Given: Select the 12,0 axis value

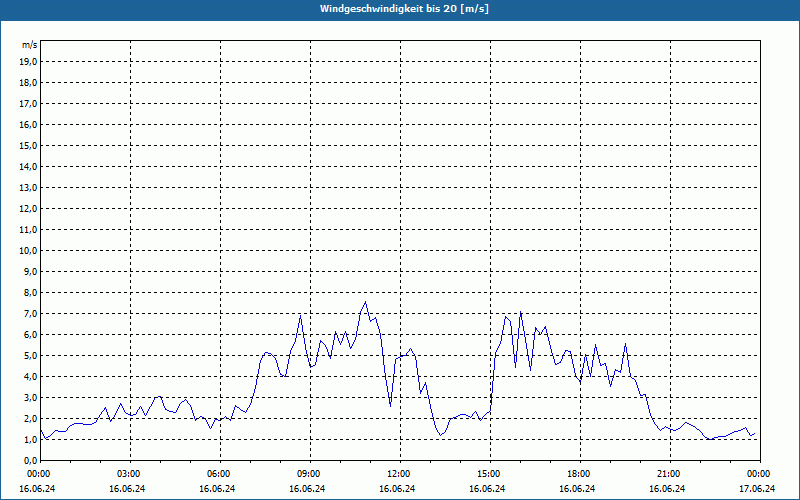Looking at the screenshot, I should (x=28, y=209).
